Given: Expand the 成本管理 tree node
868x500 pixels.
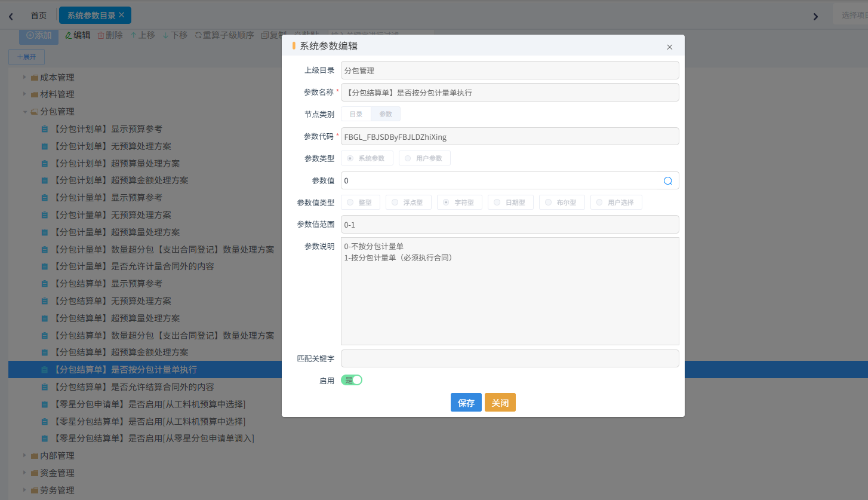Looking at the screenshot, I should [x=24, y=77].
